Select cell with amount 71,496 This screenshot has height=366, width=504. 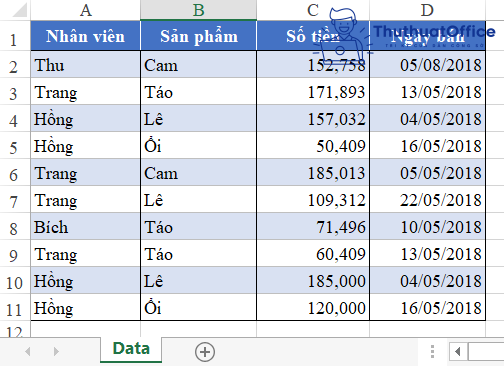(313, 227)
